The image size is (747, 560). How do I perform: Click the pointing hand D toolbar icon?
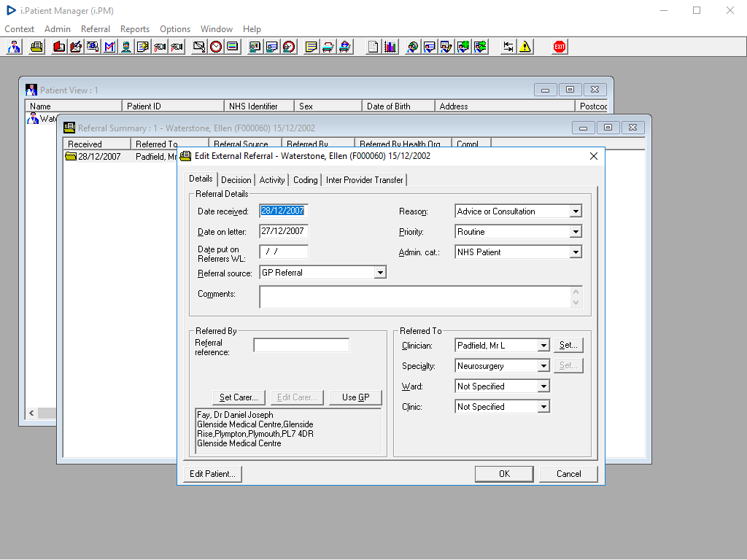[x=160, y=47]
